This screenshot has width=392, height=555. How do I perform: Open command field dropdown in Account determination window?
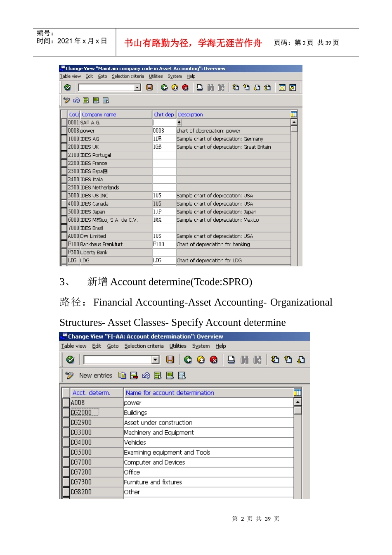click(x=155, y=360)
